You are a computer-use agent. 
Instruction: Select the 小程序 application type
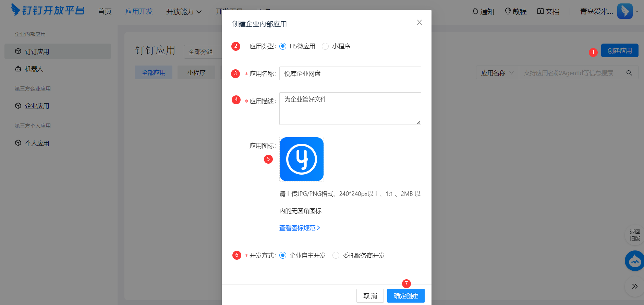(325, 46)
